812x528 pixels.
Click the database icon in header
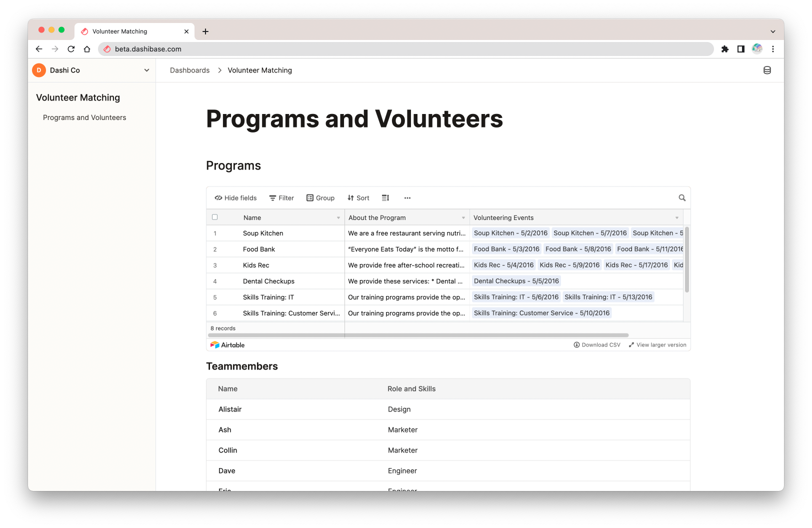[x=767, y=70]
